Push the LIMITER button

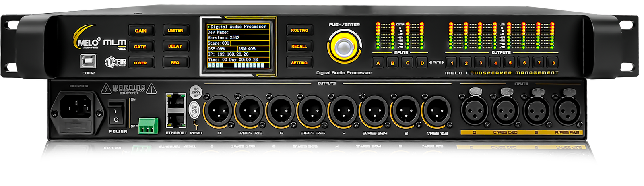pyautogui.click(x=175, y=30)
